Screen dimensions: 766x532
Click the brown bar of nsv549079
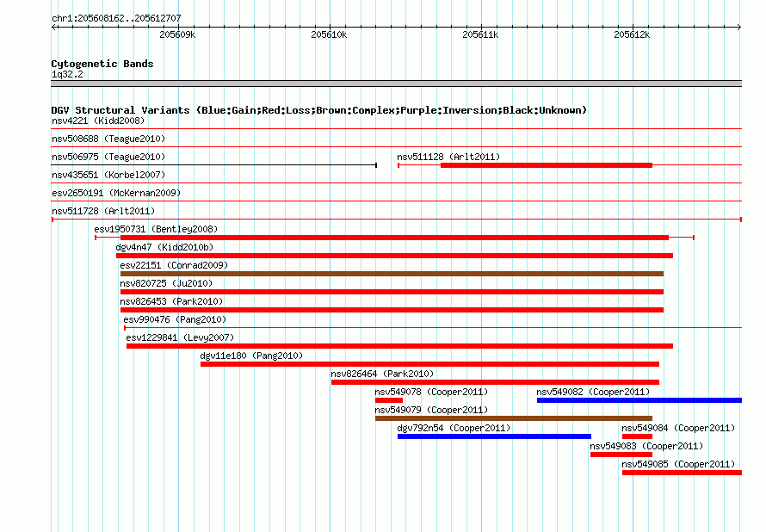tap(514, 418)
